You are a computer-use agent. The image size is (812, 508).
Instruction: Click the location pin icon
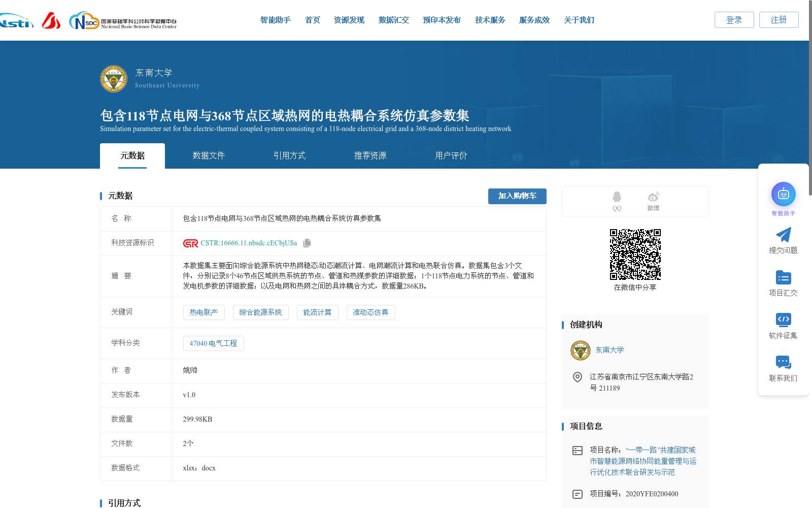pos(578,377)
